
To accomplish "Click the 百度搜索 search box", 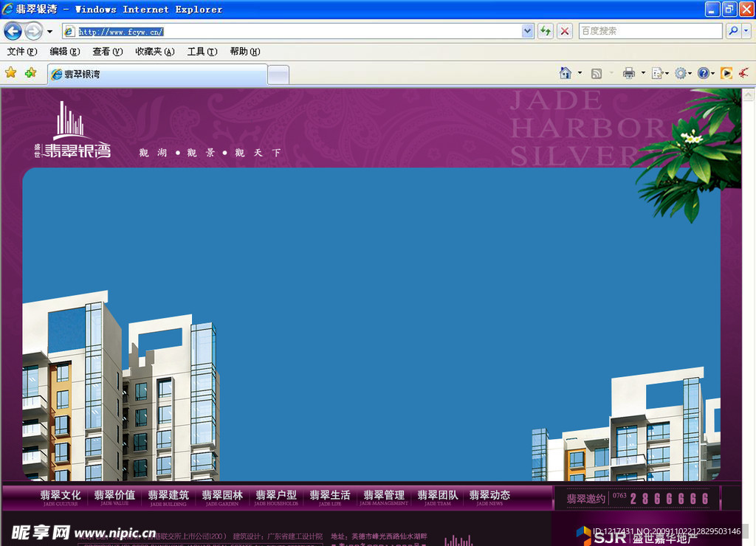I will [x=650, y=31].
